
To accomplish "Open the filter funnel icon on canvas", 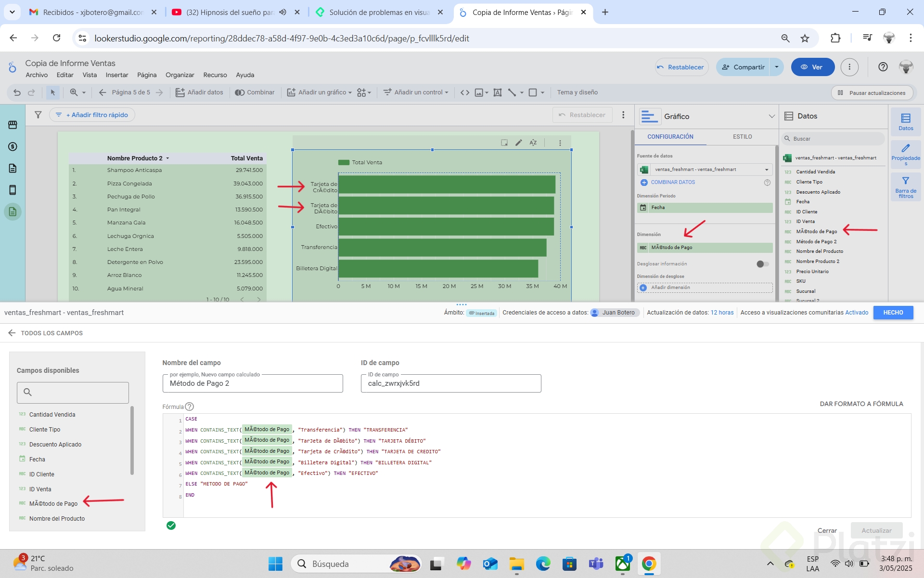I will point(38,115).
